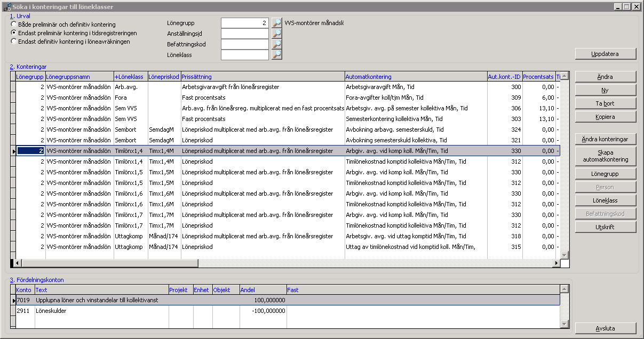Select 'Endast definitiv kontering i löneavräkningen' option
Viewport: 644px width, 339px height.
click(x=70, y=41)
